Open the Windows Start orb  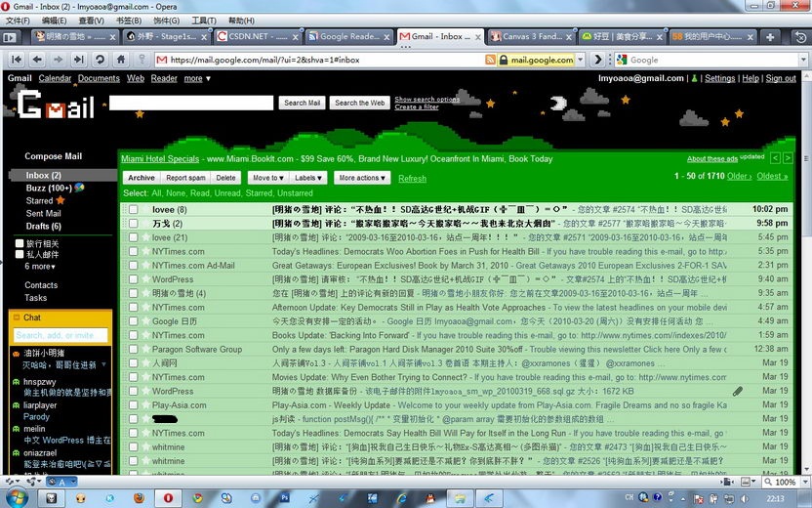tap(18, 497)
